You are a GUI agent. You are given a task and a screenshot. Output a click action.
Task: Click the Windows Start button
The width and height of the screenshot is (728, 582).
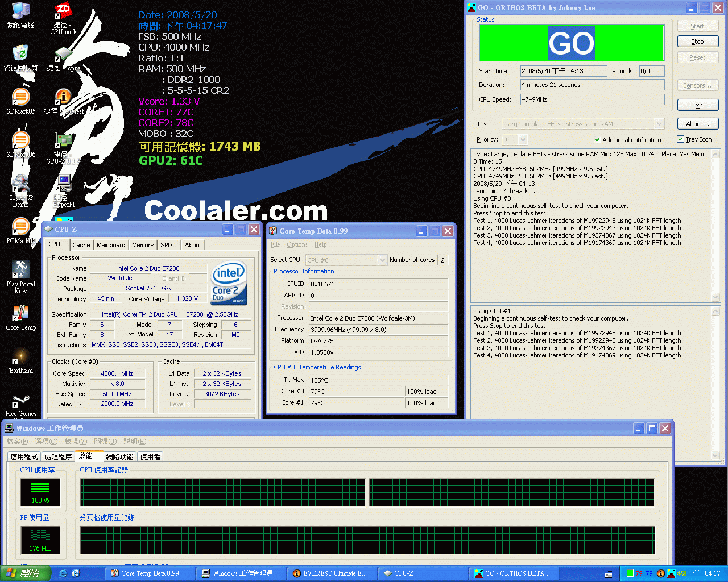pos(26,573)
